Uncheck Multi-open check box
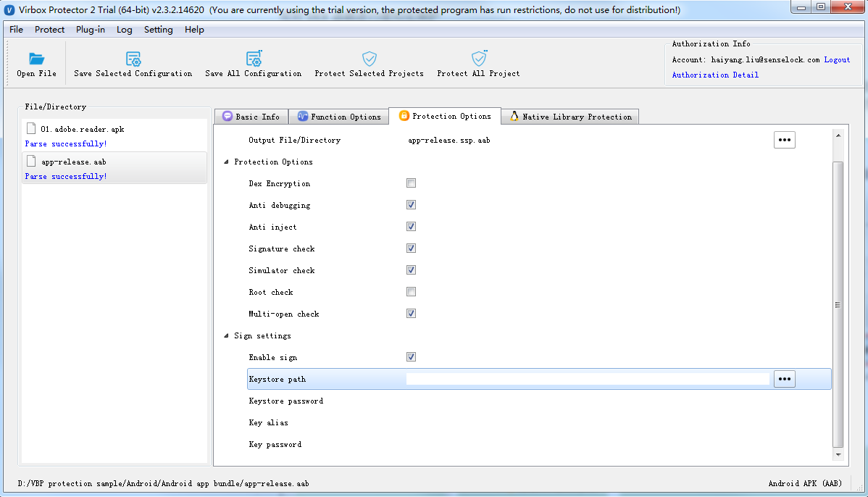868x497 pixels. [x=411, y=313]
